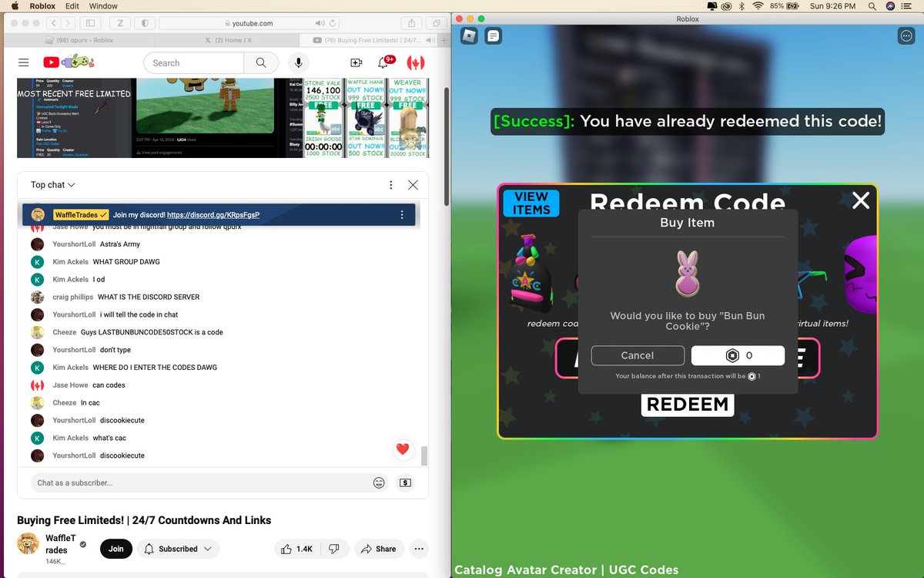The width and height of the screenshot is (924, 578).
Task: Open YouTube Create video menu
Action: point(356,63)
